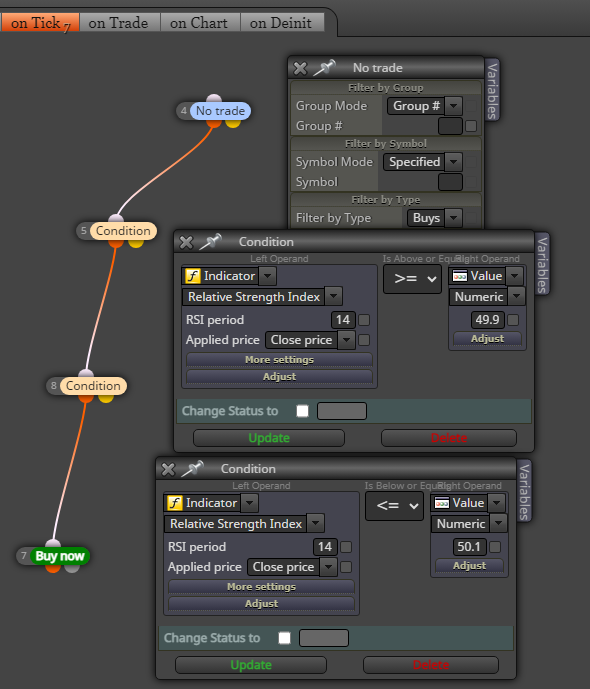Click the yellow output dot of Condition block 5

click(x=136, y=243)
